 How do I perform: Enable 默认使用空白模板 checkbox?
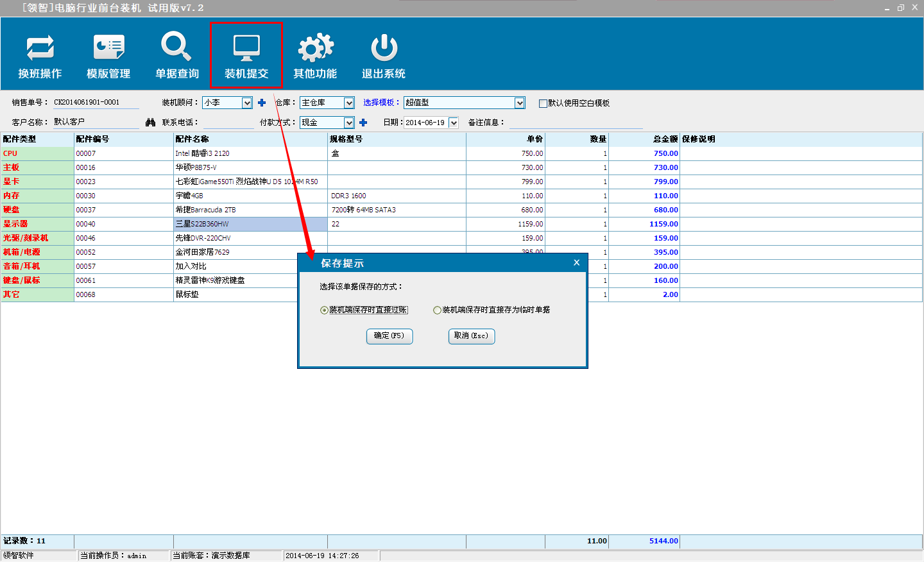(543, 103)
